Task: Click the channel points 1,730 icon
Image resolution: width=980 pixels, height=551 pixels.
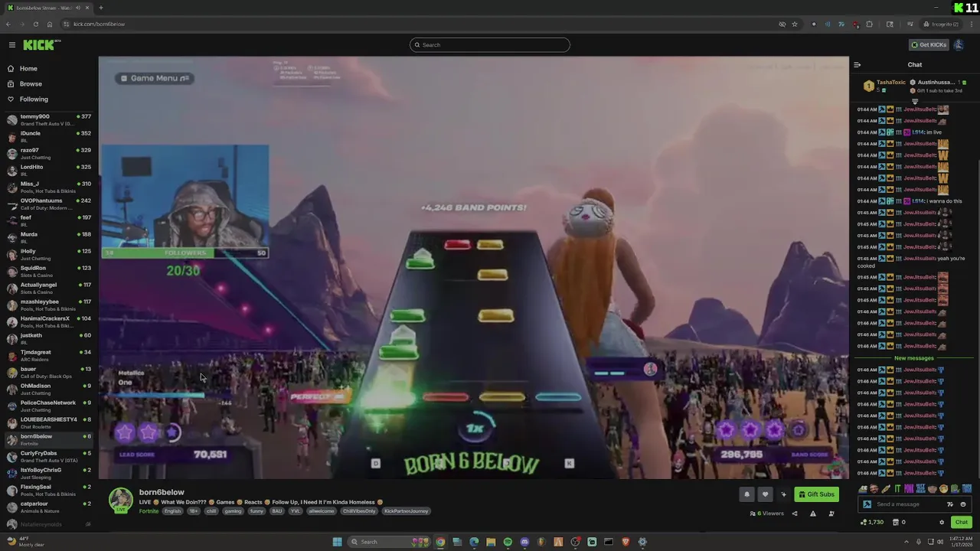Action: [871, 522]
